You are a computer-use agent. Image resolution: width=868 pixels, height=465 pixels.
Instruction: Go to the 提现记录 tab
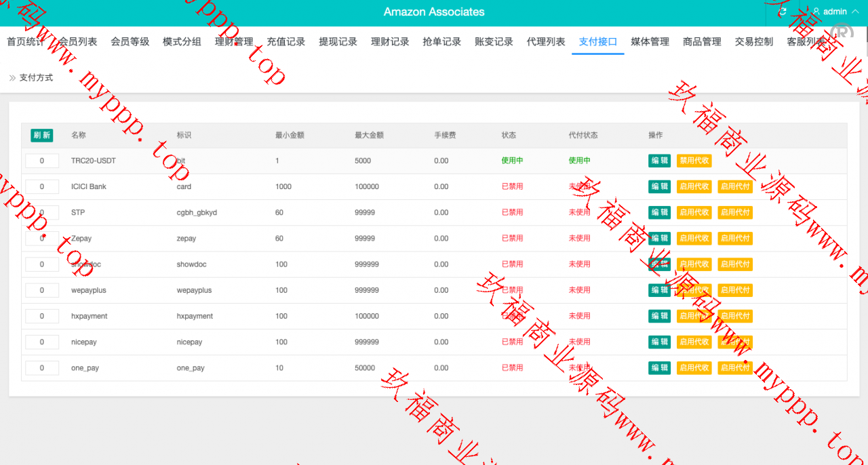pyautogui.click(x=338, y=41)
